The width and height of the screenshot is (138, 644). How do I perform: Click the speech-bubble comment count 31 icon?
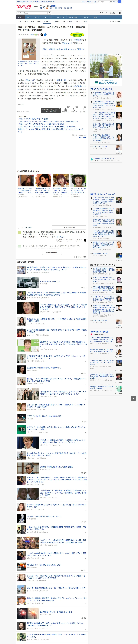32,35
